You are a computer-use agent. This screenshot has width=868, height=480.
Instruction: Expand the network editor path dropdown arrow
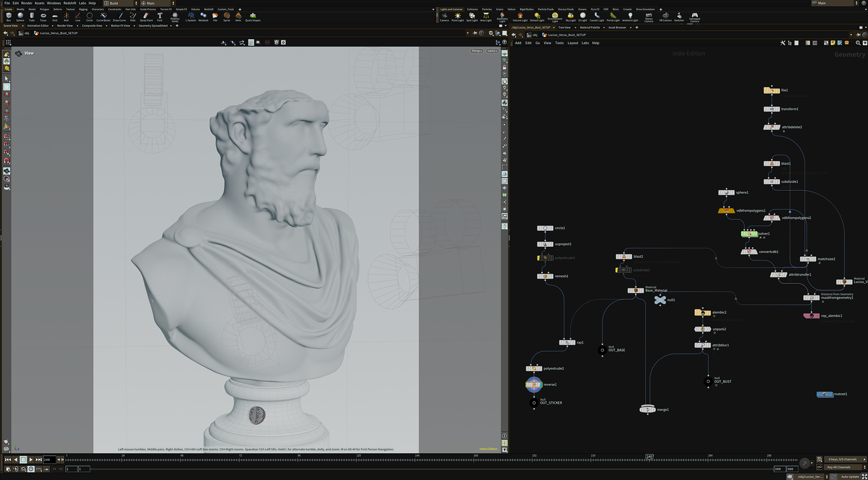coord(851,35)
